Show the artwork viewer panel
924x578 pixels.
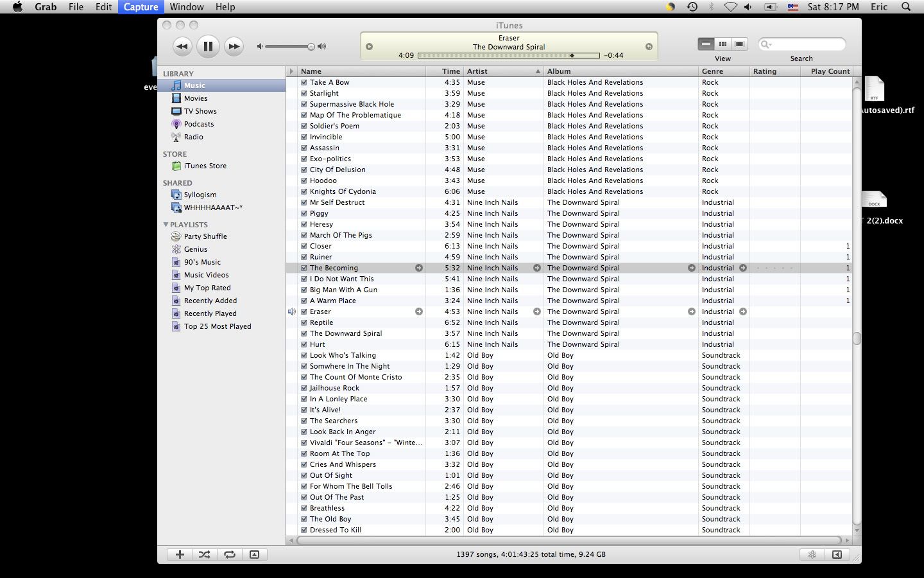pyautogui.click(x=254, y=554)
